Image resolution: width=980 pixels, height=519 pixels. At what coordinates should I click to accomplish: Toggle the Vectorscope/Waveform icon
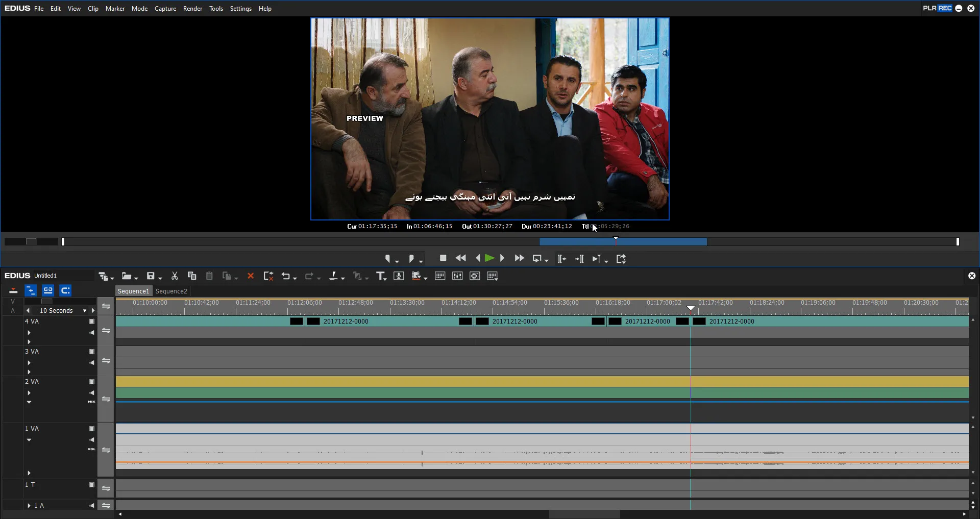pos(475,276)
